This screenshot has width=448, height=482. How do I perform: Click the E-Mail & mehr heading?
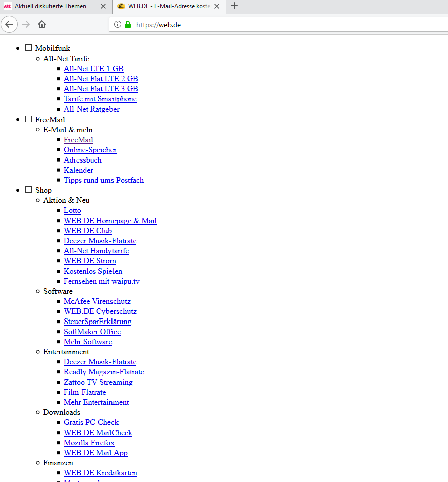tap(68, 130)
